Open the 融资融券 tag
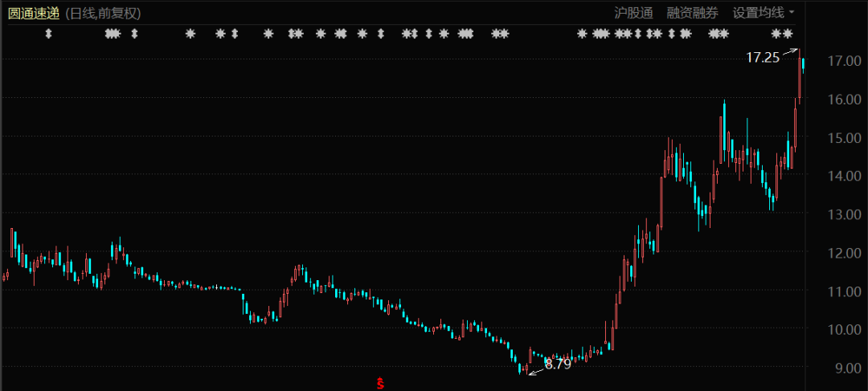868x391 pixels. pos(692,13)
